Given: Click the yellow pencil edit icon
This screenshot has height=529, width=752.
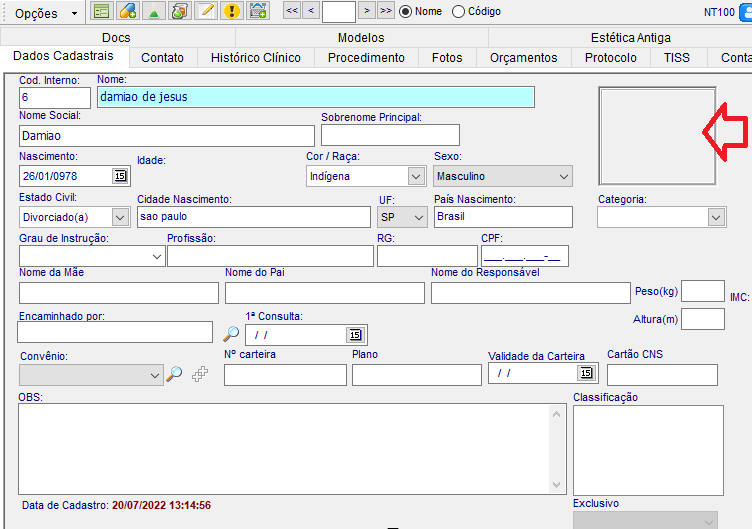Looking at the screenshot, I should point(205,12).
